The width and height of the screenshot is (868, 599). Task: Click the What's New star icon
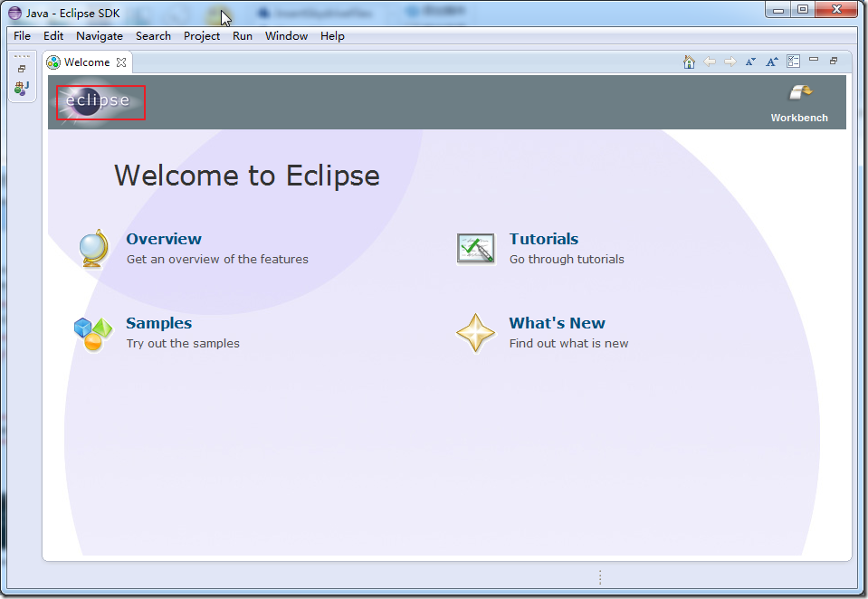(475, 333)
